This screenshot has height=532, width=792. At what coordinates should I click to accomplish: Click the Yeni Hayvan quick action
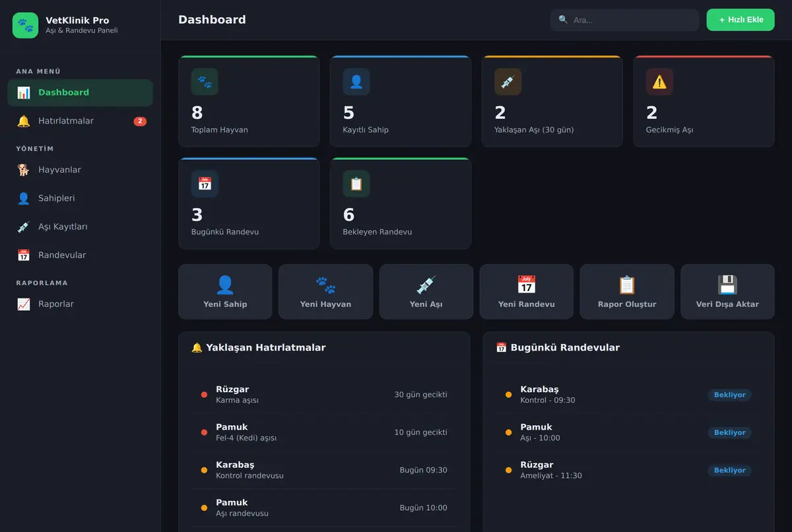point(325,292)
